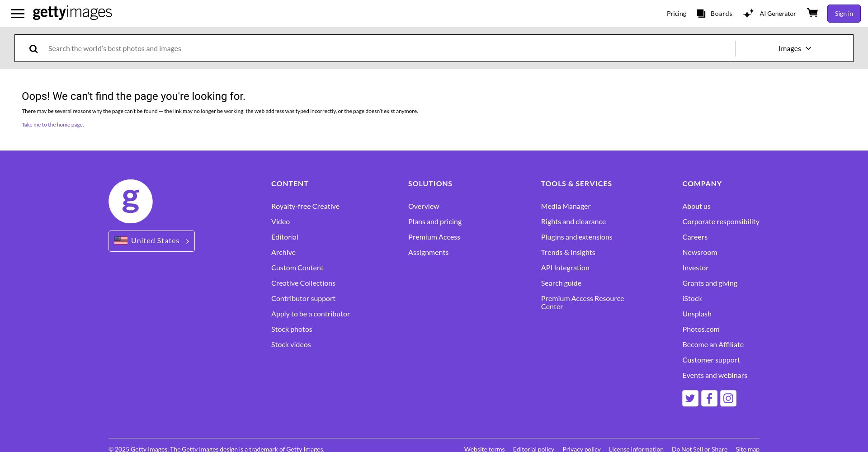Open Getty Images Facebook page
This screenshot has height=452, width=868.
pyautogui.click(x=709, y=398)
